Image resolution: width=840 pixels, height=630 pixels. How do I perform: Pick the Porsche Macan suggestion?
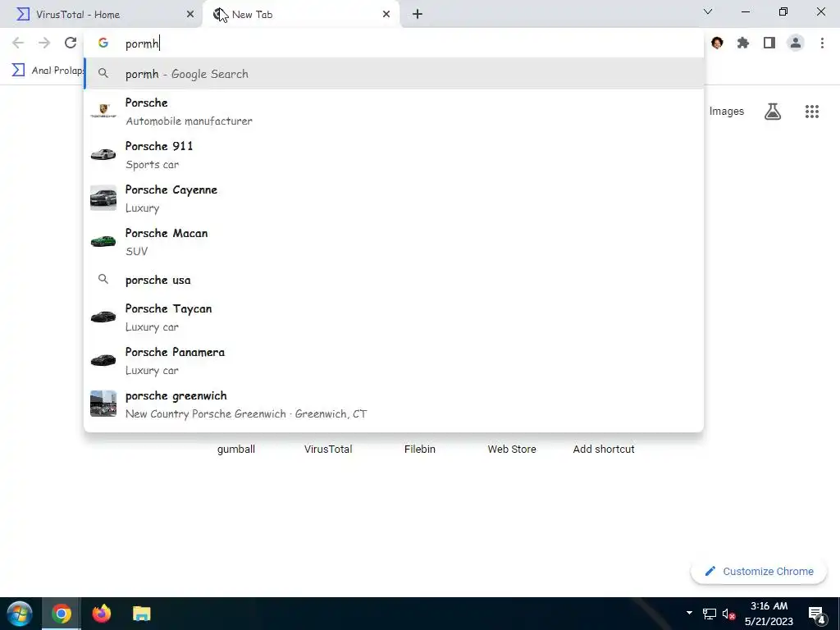[394, 242]
